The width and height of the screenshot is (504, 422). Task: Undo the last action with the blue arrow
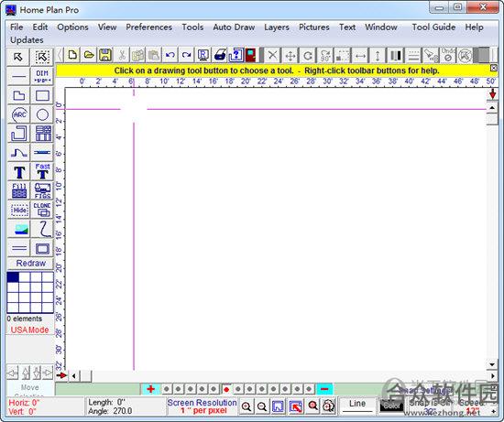pyautogui.click(x=170, y=55)
